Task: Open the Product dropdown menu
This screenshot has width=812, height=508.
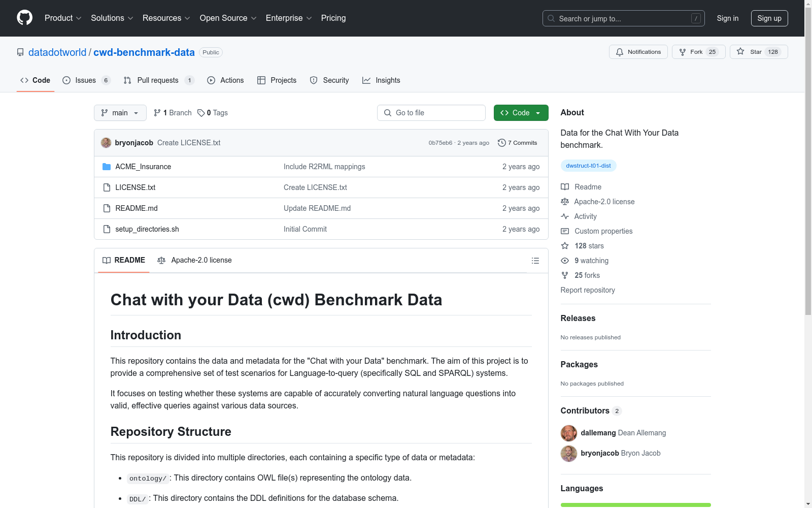Action: [x=63, y=18]
